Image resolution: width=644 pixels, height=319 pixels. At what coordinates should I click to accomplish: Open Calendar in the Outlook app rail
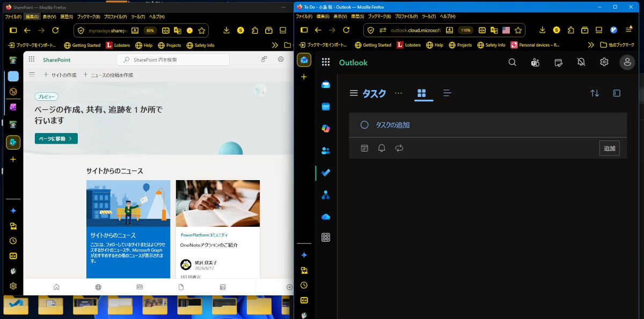pos(326,107)
